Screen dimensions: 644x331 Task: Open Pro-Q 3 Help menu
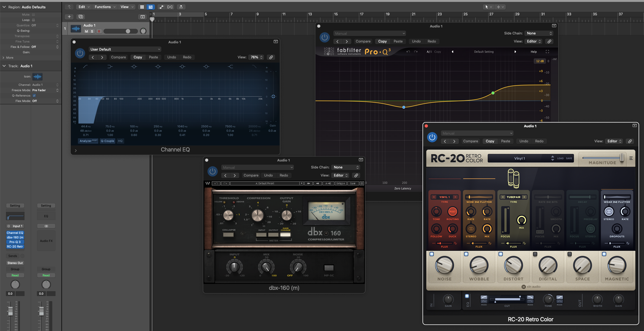tap(534, 52)
